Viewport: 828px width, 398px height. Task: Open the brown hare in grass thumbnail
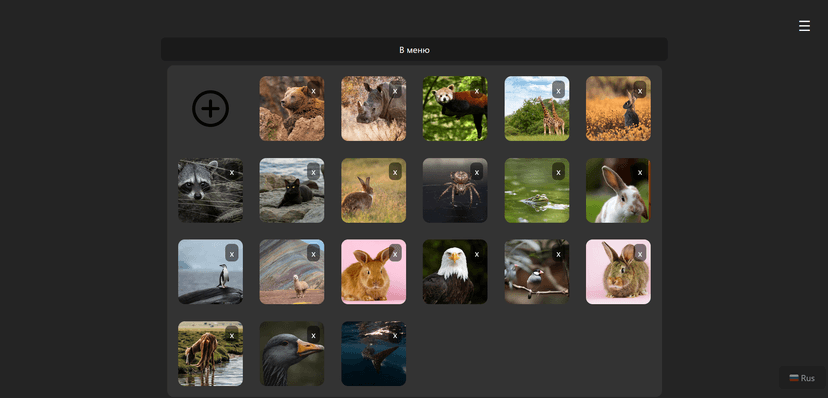click(x=373, y=190)
